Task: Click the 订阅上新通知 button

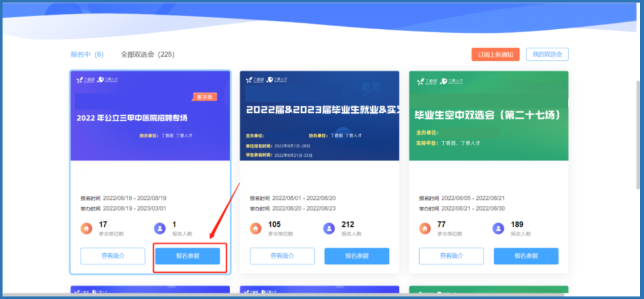Action: pyautogui.click(x=496, y=54)
